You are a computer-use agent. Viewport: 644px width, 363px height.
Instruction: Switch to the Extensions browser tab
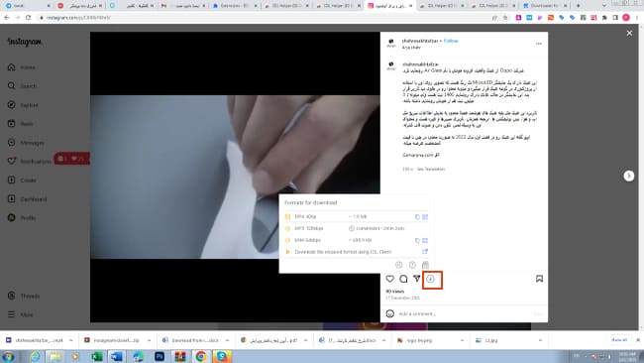(235, 6)
